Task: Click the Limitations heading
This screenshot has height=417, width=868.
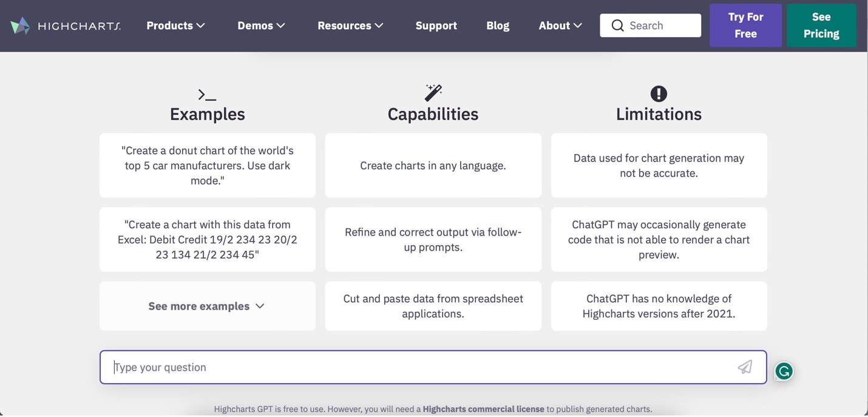Action: 659,114
